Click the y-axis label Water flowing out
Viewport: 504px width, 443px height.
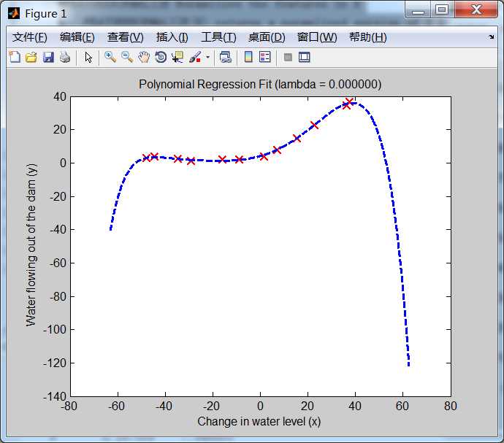click(31, 245)
